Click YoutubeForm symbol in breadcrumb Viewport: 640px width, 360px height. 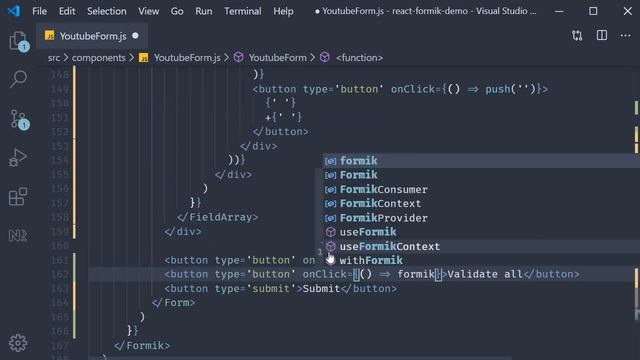pyautogui.click(x=278, y=58)
